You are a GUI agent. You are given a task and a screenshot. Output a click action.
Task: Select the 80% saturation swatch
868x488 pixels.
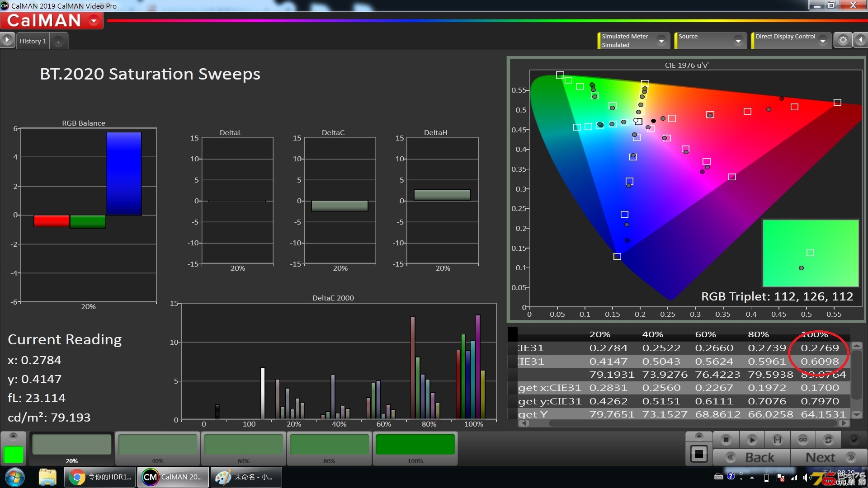tap(330, 448)
